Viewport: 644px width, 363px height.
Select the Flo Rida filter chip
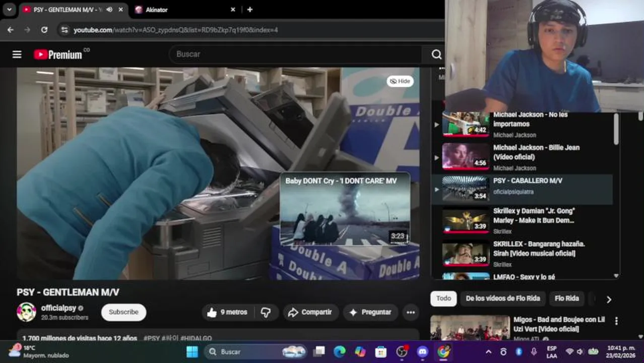(566, 298)
